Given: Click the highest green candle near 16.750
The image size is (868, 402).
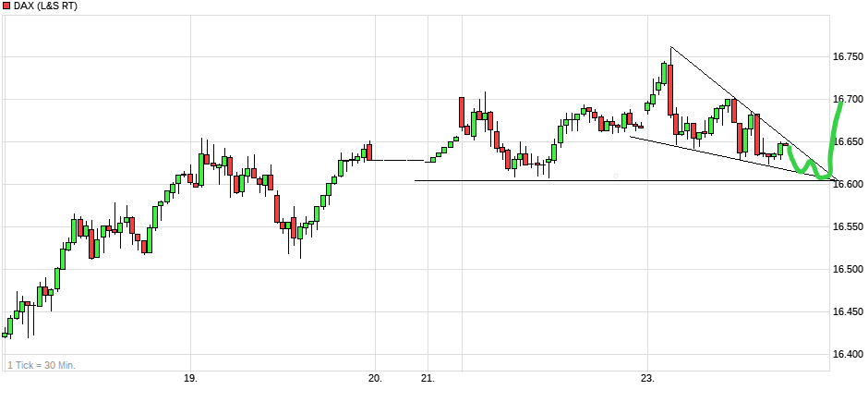Looking at the screenshot, I should pos(663,72).
